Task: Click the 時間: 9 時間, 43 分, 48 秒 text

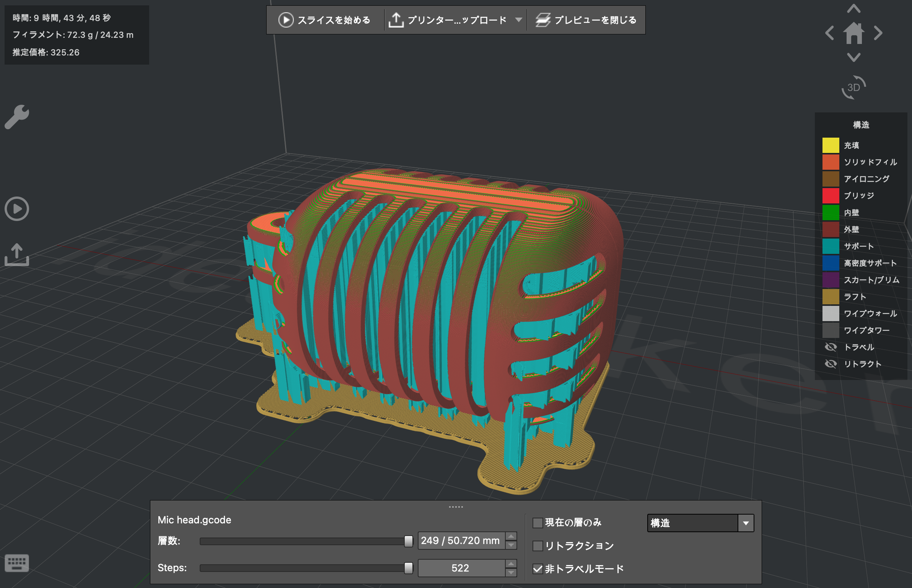Action: point(62,18)
